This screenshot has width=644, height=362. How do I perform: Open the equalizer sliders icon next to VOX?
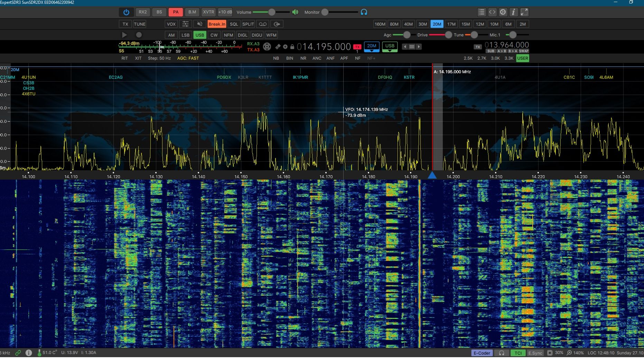(186, 24)
